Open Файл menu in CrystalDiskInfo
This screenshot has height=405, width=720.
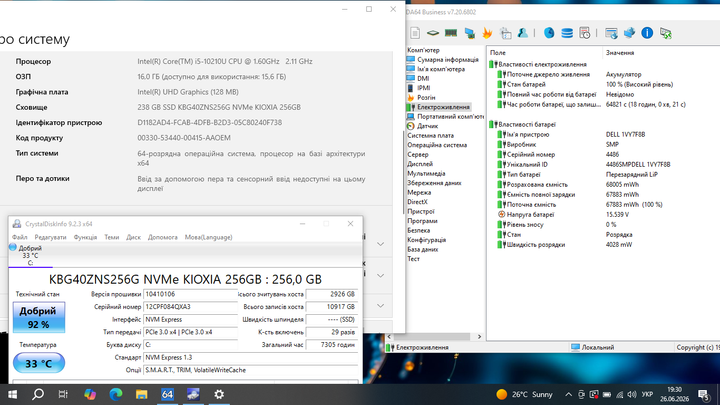(x=20, y=237)
